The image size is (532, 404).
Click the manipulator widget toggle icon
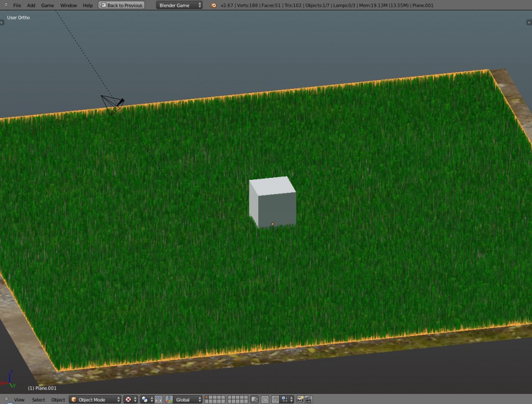158,399
